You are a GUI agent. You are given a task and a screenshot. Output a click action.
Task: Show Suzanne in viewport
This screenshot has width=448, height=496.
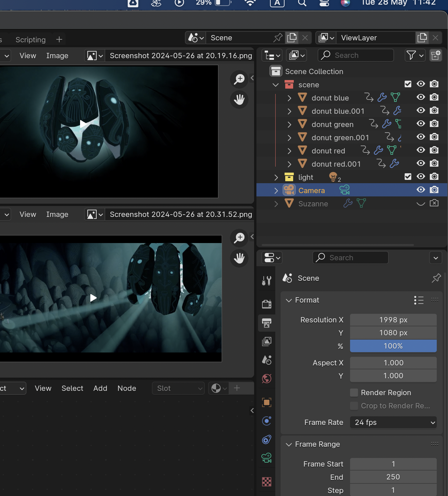click(421, 203)
